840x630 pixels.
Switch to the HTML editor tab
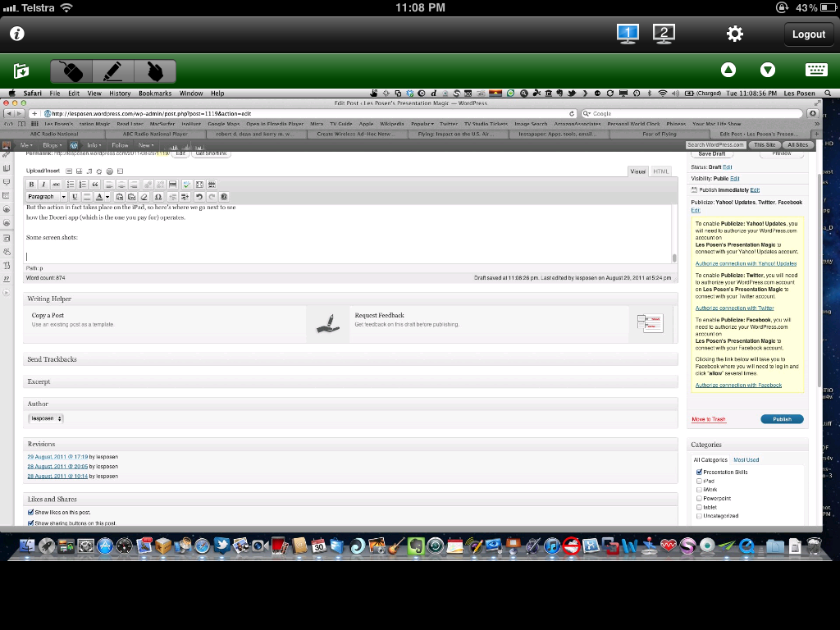(660, 171)
